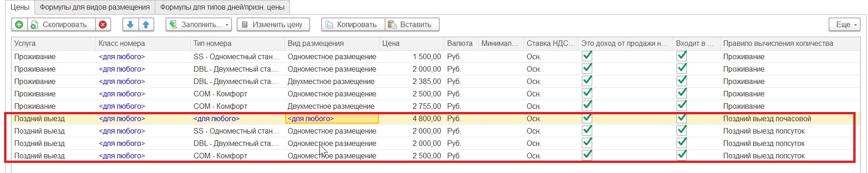Click the green add row icon

pos(19,24)
